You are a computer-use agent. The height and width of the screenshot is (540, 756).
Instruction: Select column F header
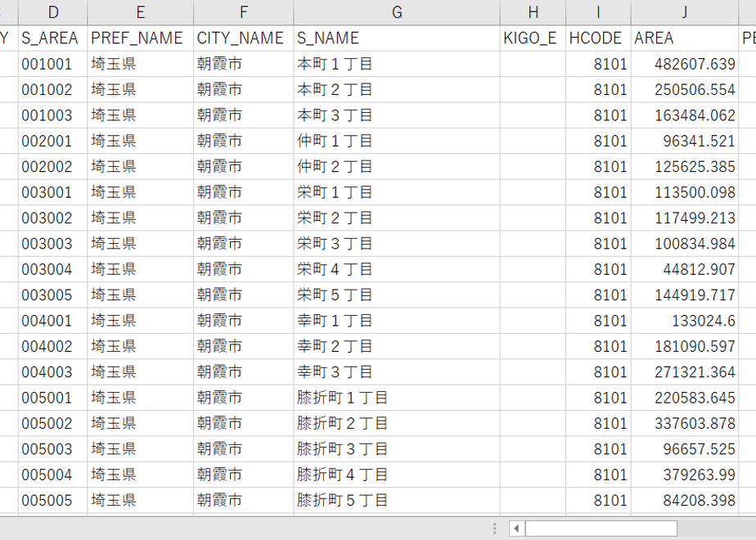coord(244,12)
